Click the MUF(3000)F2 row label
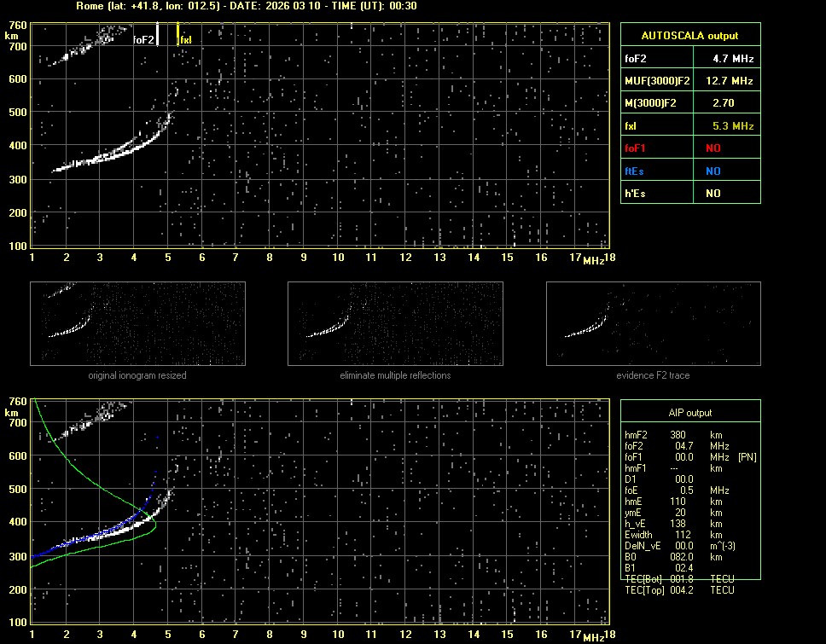This screenshot has width=826, height=644. [655, 81]
